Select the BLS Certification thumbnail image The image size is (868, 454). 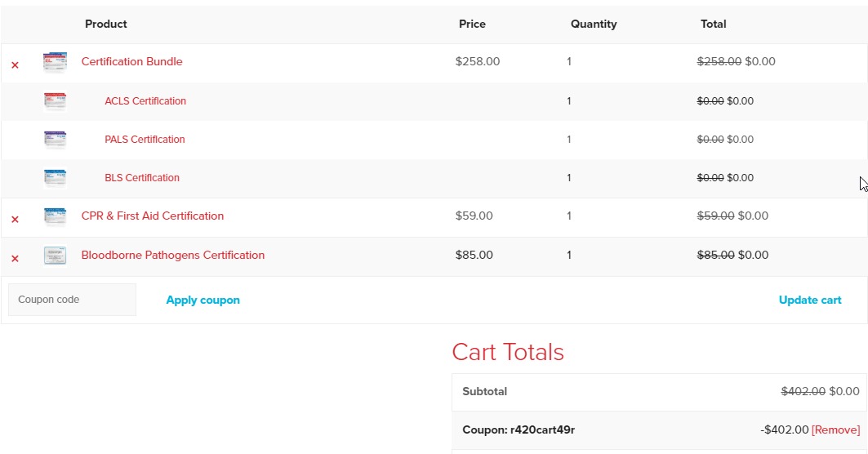(x=55, y=178)
